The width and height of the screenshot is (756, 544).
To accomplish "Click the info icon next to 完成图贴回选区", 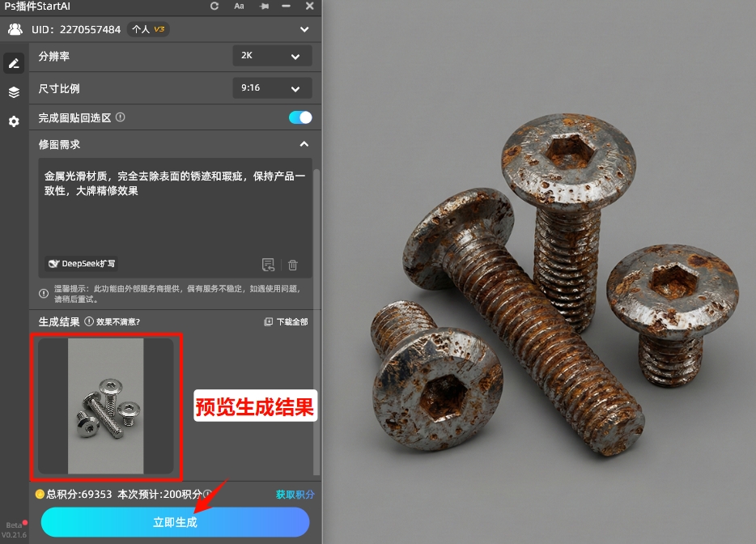I will 120,117.
